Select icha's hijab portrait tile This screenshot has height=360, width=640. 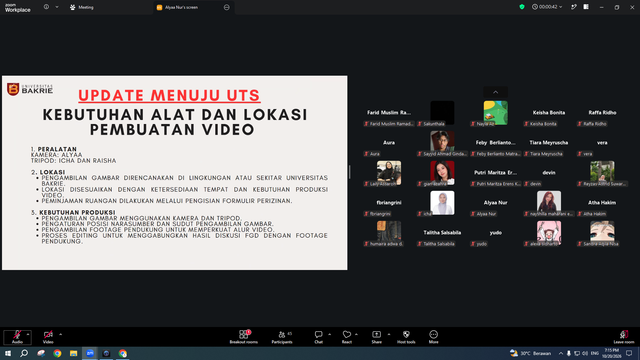coord(442,202)
